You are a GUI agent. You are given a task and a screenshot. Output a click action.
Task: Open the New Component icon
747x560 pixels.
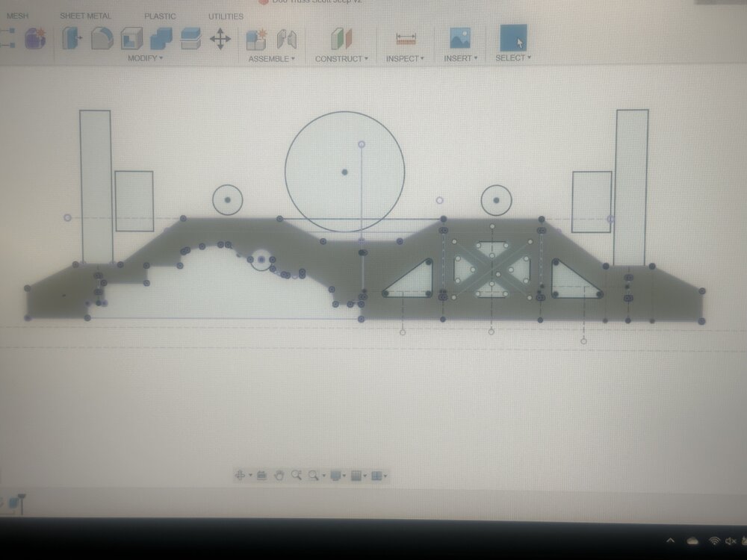tap(256, 40)
